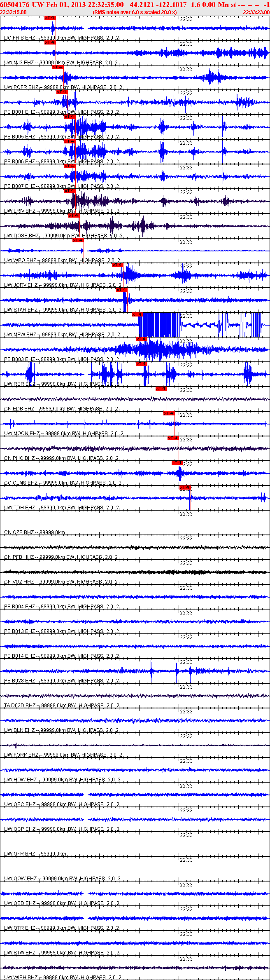Select the red pick marker on PB.B007 trace

click(x=70, y=166)
